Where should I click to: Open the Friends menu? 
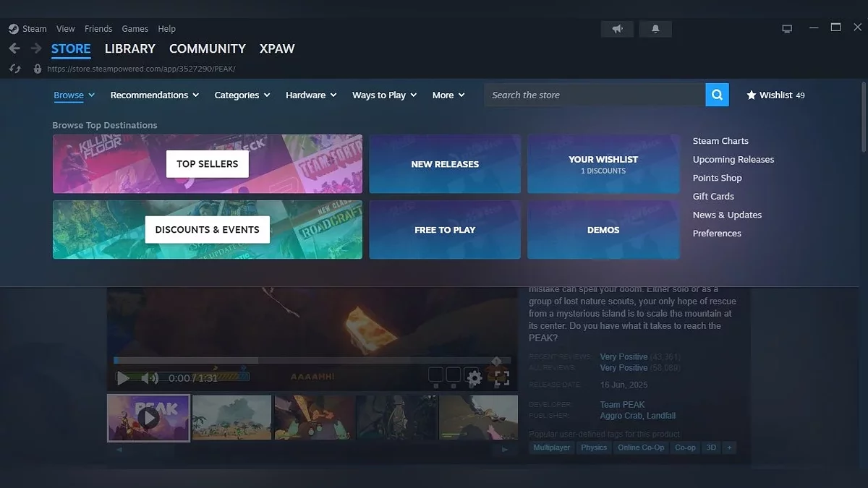pos(98,29)
